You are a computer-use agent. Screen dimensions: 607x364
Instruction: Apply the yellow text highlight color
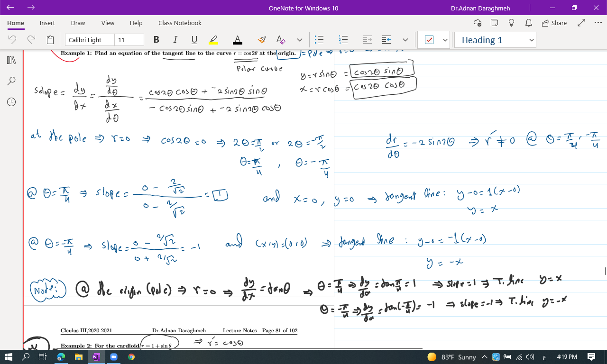[213, 40]
